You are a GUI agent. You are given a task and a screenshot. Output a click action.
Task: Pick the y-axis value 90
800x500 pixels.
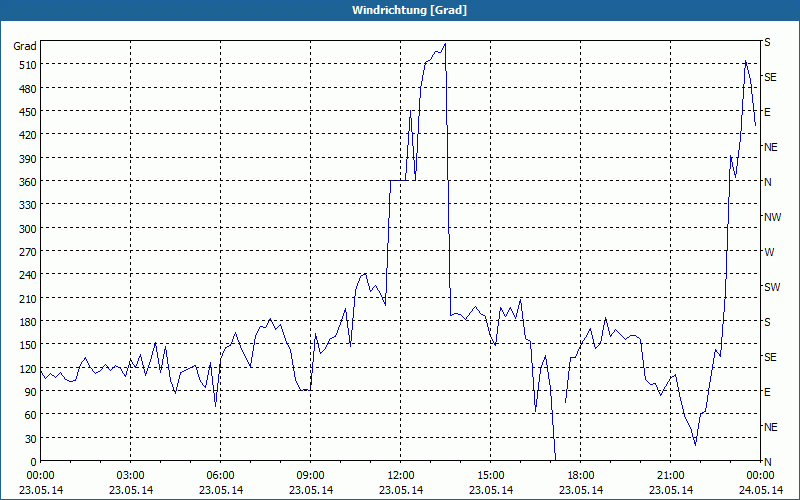tap(31, 392)
